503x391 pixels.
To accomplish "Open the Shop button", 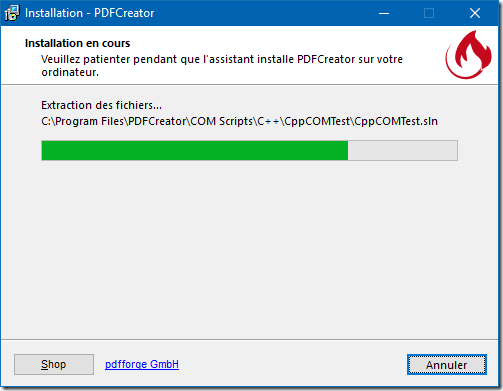I will click(x=54, y=364).
